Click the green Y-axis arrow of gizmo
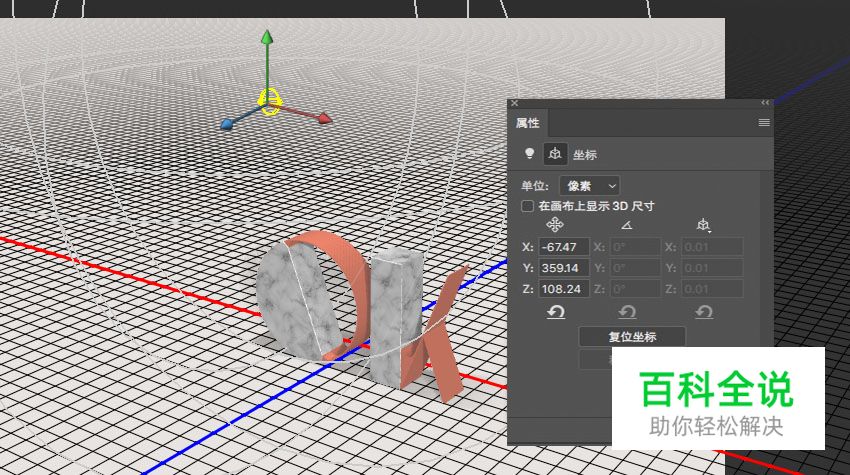The height and width of the screenshot is (475, 850). 267,40
